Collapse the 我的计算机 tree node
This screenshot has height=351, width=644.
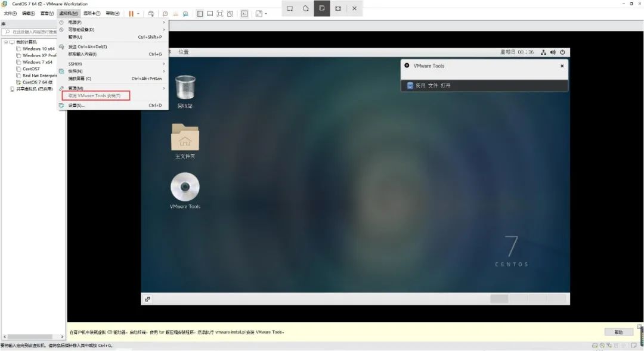click(x=6, y=42)
